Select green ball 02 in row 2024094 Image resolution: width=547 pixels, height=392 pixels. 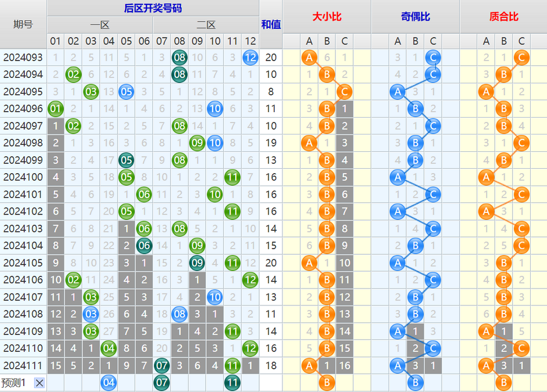73,75
